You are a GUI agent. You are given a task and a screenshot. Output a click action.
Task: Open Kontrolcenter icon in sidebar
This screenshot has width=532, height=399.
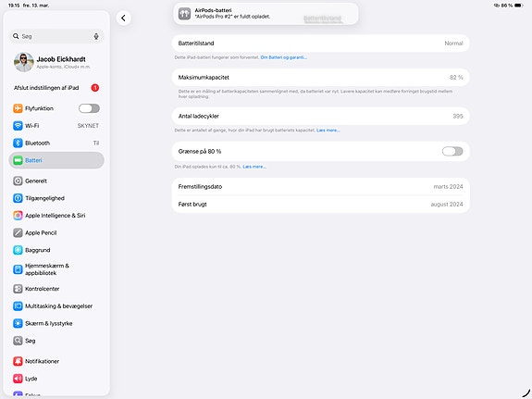pyautogui.click(x=18, y=289)
